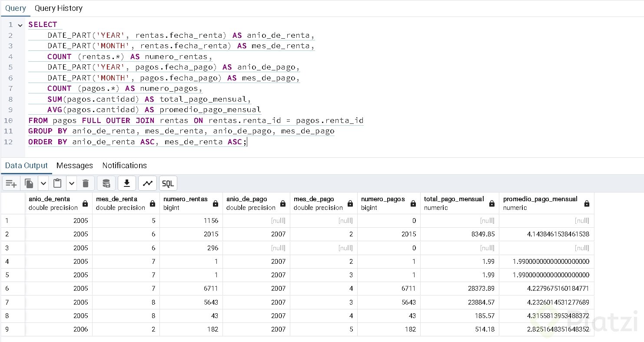Screen dimensions: 644x342
Task: Open the Messages tab
Action: click(x=75, y=166)
